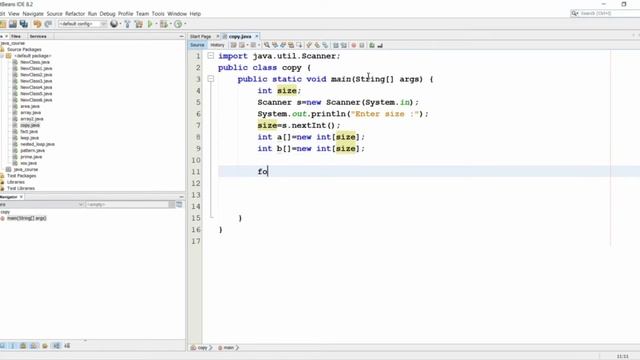Click the copy breadcrumb at editor bottom
640x360 pixels.
tap(202, 348)
